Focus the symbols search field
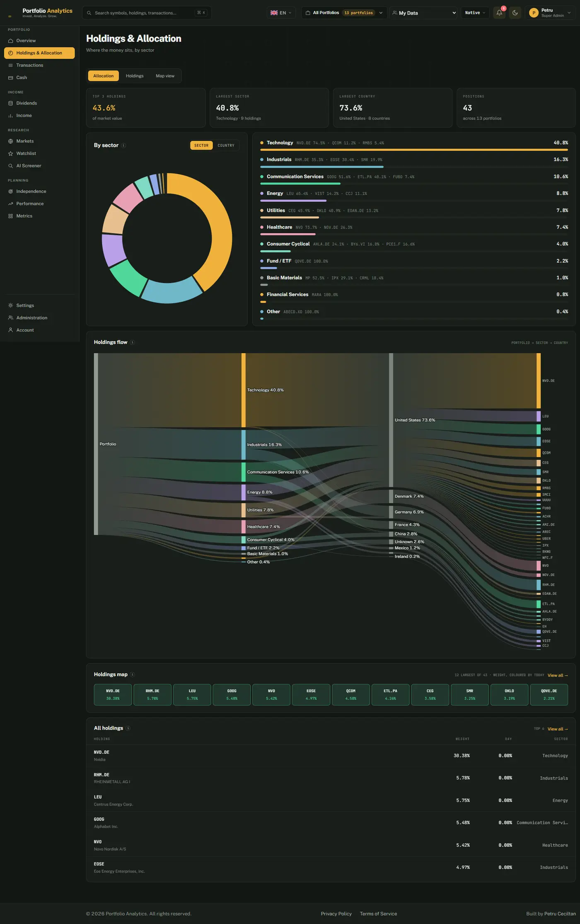 [x=147, y=13]
